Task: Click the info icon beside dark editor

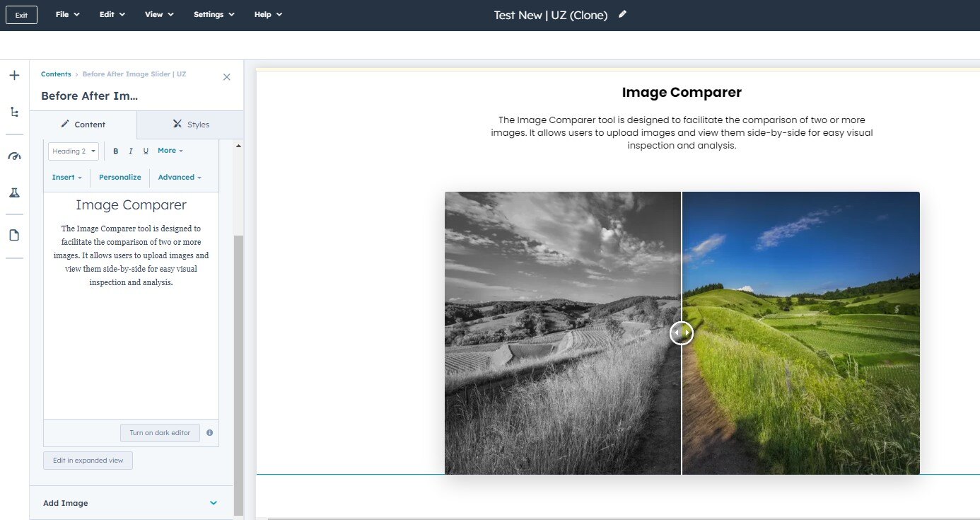Action: click(209, 433)
